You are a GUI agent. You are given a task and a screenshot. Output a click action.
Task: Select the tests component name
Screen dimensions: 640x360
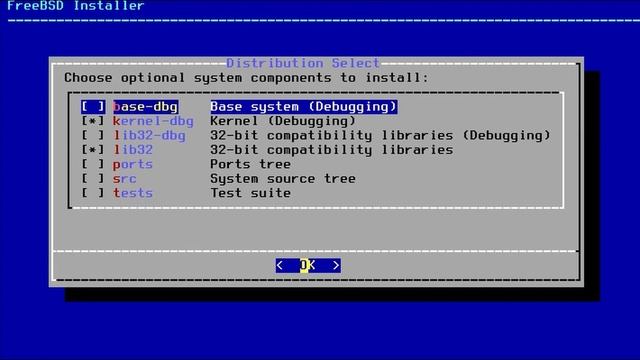coord(133,193)
